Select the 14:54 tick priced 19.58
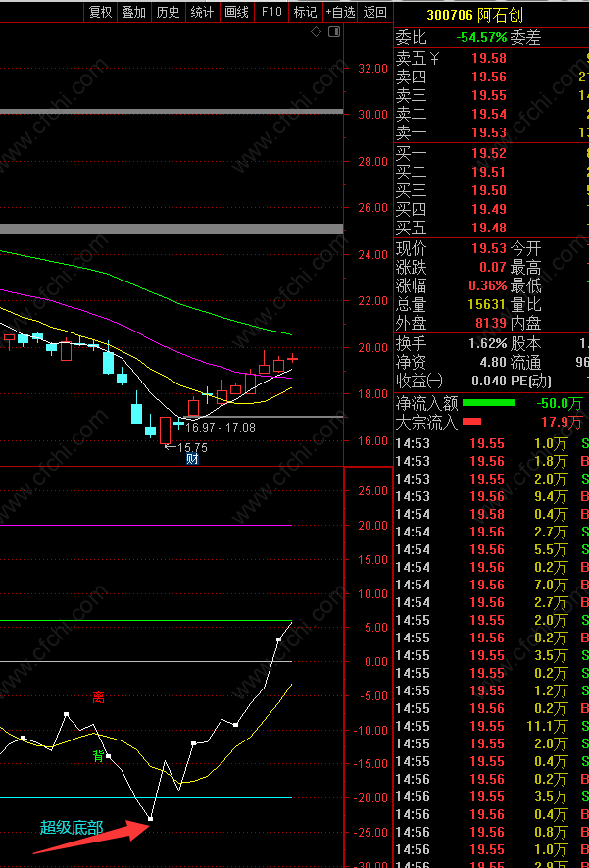The height and width of the screenshot is (868, 589). [491, 514]
